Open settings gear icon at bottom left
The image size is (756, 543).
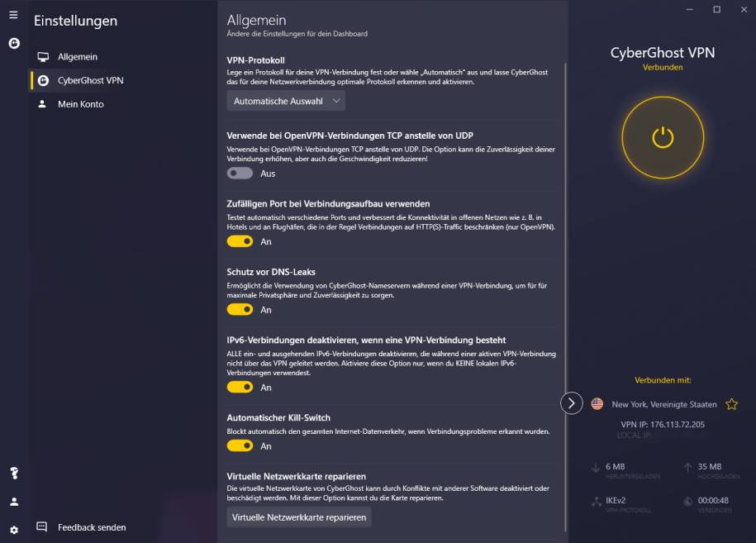tap(14, 530)
